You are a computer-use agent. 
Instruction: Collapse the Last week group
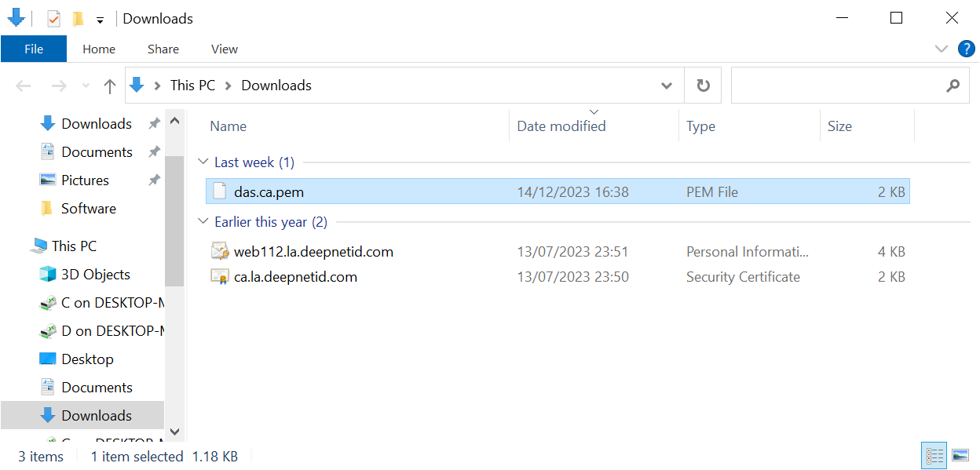click(x=204, y=162)
